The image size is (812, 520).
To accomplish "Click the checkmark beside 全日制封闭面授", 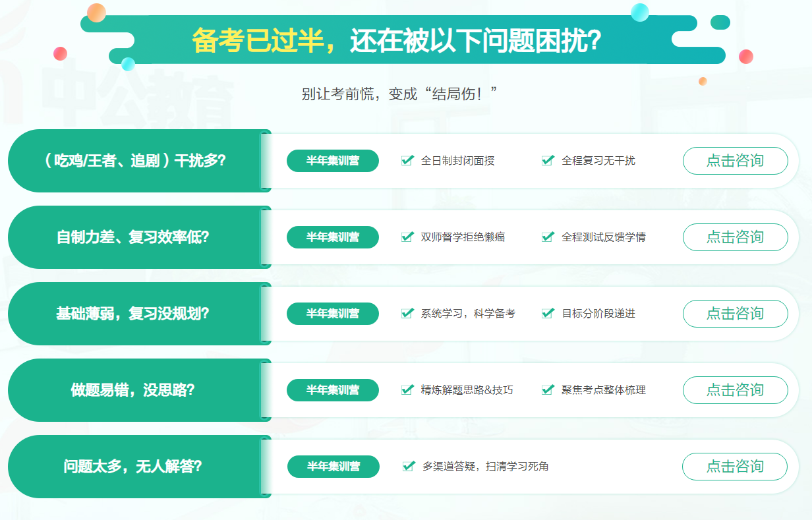I will click(407, 160).
